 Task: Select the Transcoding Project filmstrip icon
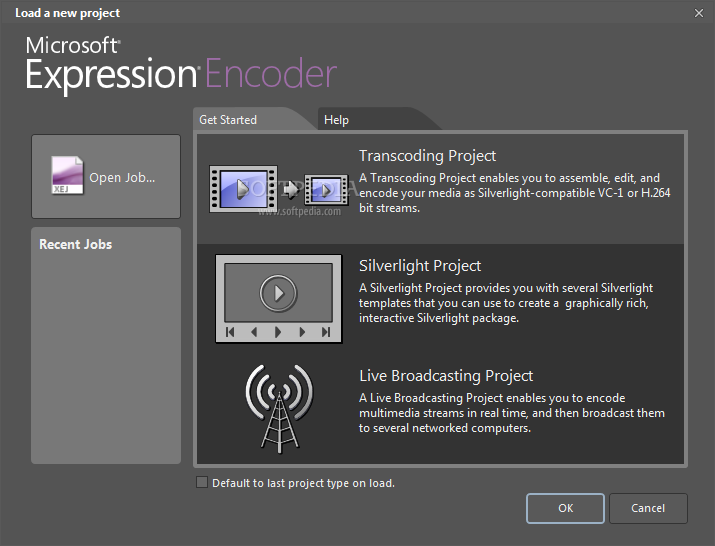pyautogui.click(x=279, y=189)
